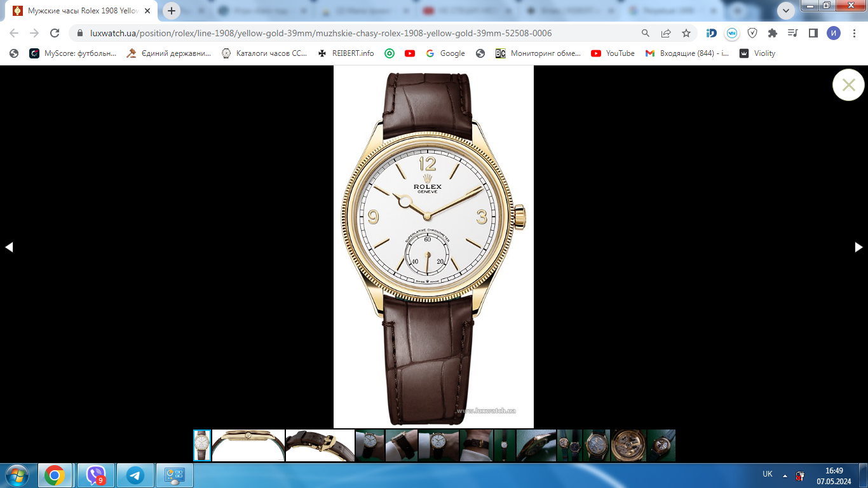Open the shield security extension
Screen dimensions: 868x488
pyautogui.click(x=752, y=33)
